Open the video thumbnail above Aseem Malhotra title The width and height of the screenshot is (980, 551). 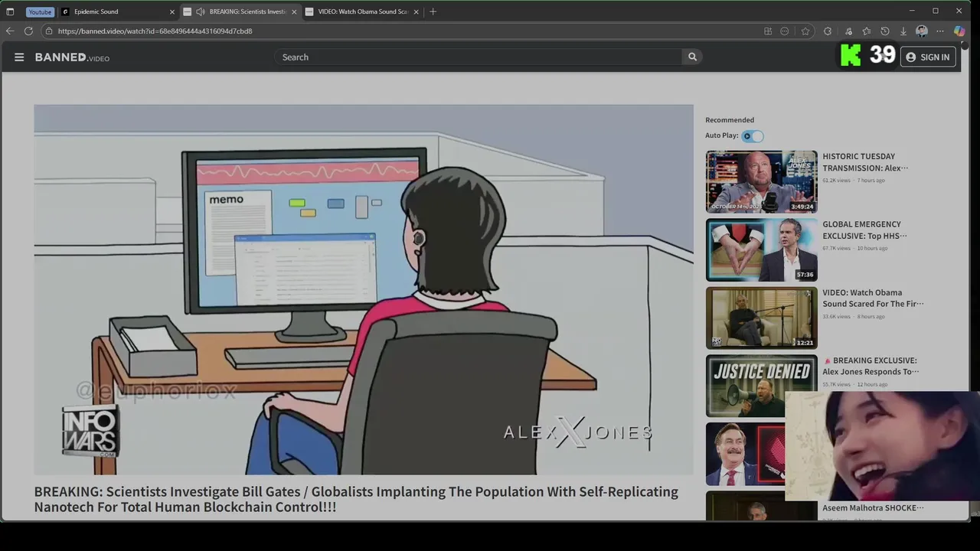pos(745,506)
